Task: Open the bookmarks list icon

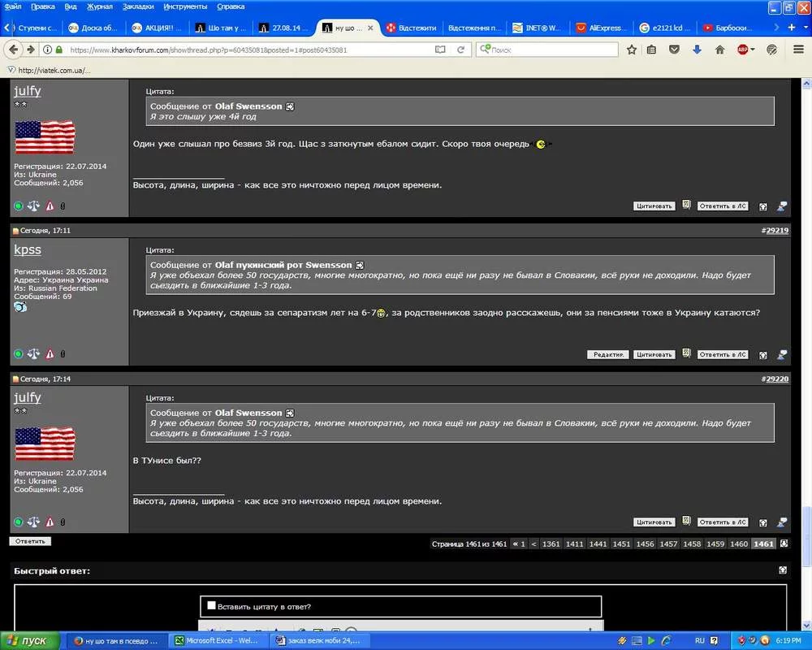Action: click(x=651, y=50)
